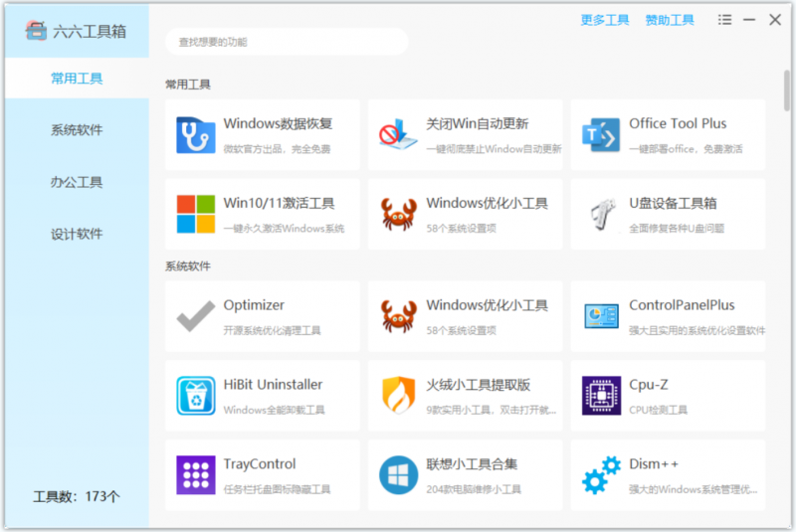Close the 六六工具箱 window
This screenshot has width=796, height=532.
click(x=775, y=20)
